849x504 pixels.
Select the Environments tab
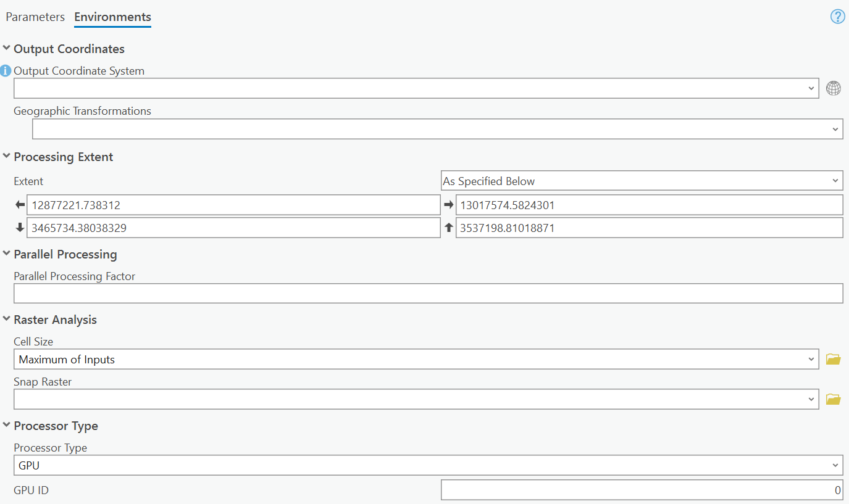112,17
